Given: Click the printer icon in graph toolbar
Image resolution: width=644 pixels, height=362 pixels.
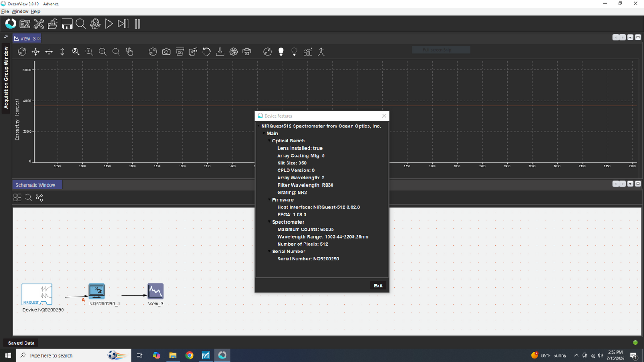Looking at the screenshot, I should 247,52.
